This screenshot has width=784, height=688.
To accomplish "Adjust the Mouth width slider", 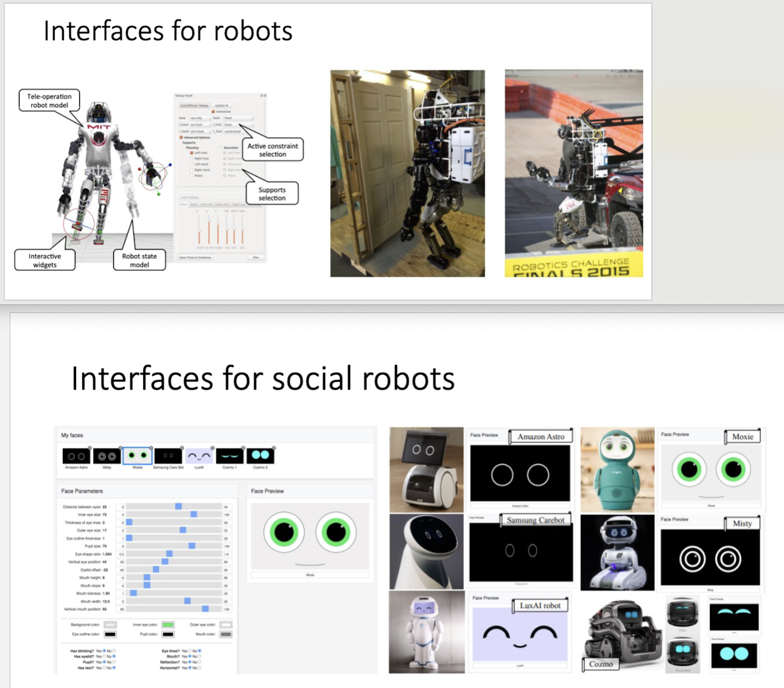I will tap(174, 601).
